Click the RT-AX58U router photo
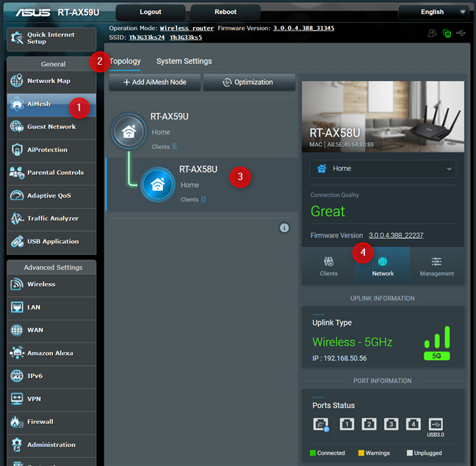This screenshot has width=476, height=466. point(383,116)
